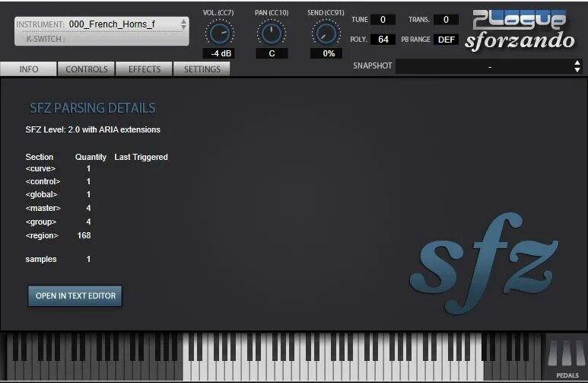
Task: Open the SNAPSHOT dropdown field
Action: [489, 66]
